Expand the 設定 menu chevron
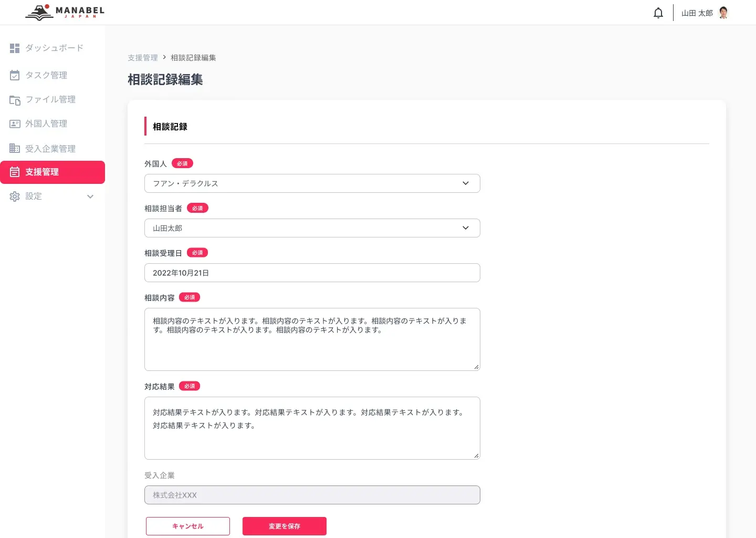This screenshot has height=538, width=756. pyautogui.click(x=90, y=196)
